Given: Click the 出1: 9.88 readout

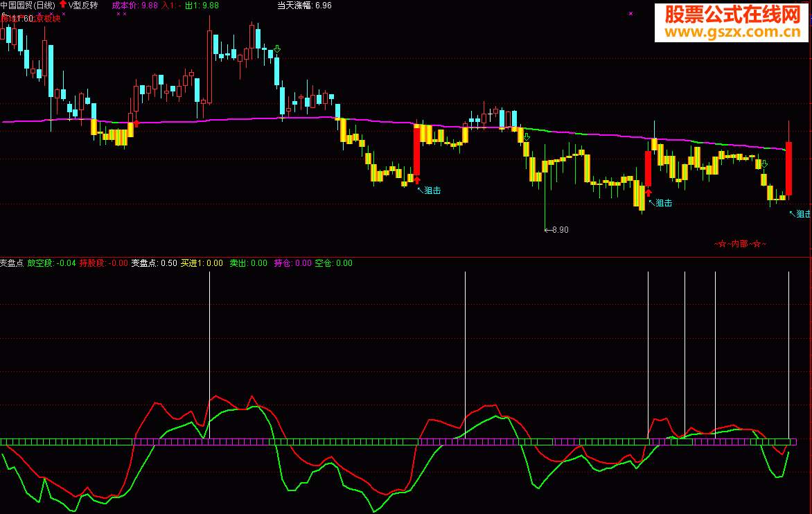Looking at the screenshot, I should pos(202,5).
